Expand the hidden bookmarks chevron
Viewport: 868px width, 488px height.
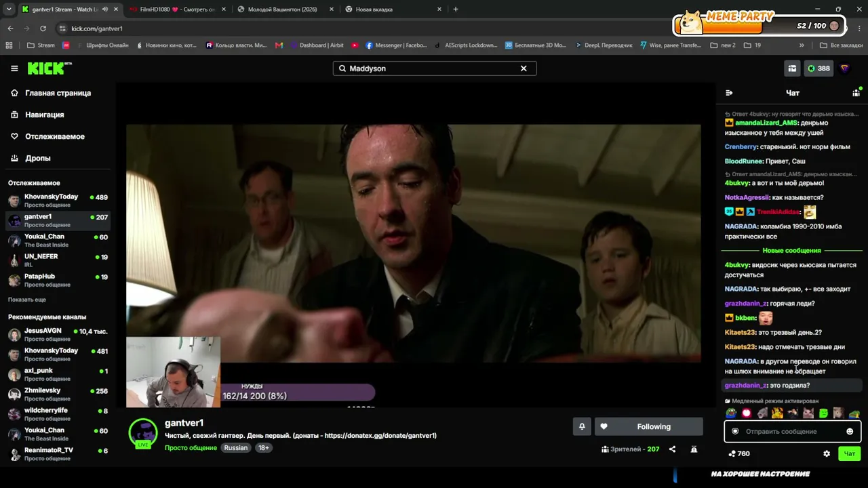click(x=802, y=45)
